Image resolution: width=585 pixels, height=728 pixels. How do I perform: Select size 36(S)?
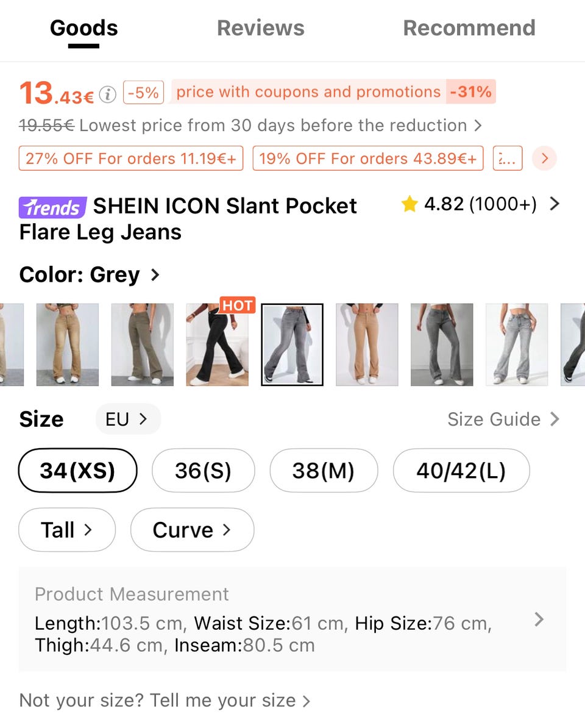(x=203, y=470)
